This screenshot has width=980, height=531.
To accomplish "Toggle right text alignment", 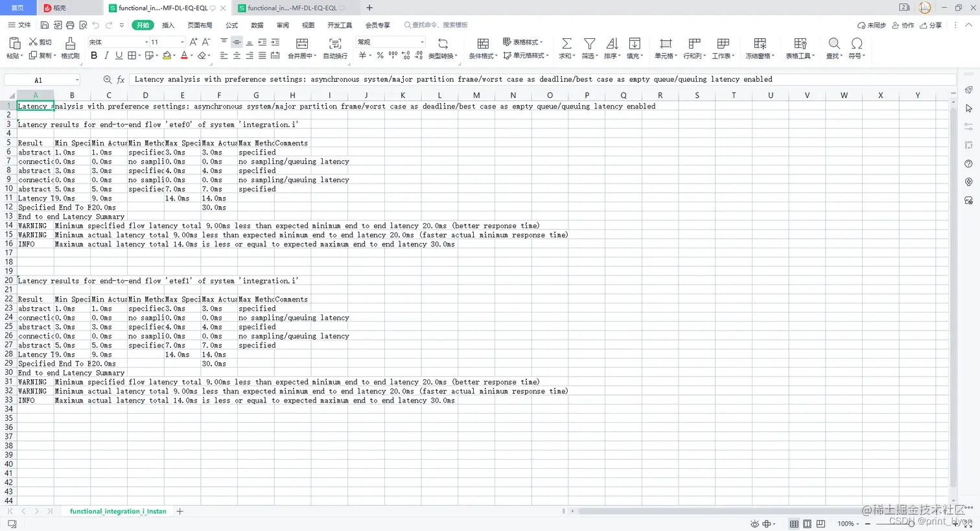I will click(250, 56).
